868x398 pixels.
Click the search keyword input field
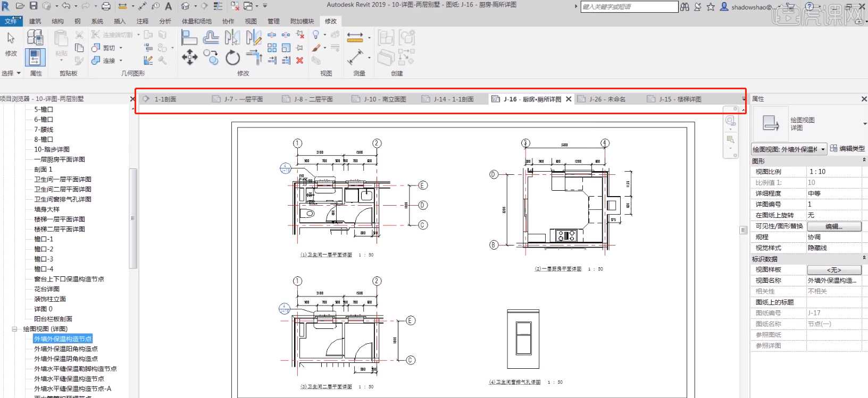pyautogui.click(x=629, y=7)
